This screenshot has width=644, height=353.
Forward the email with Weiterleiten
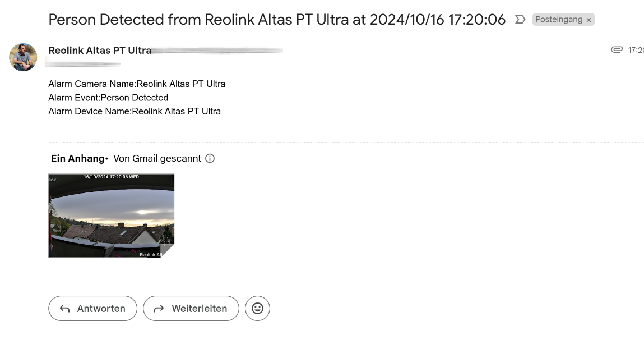coord(191,308)
